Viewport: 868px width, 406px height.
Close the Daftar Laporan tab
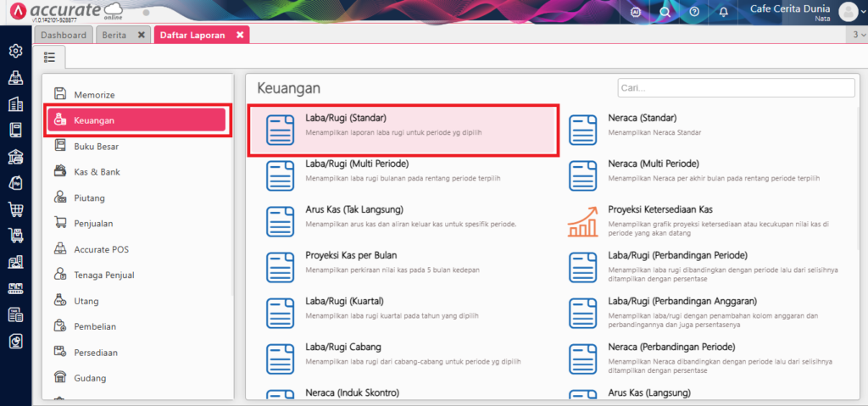coord(240,35)
